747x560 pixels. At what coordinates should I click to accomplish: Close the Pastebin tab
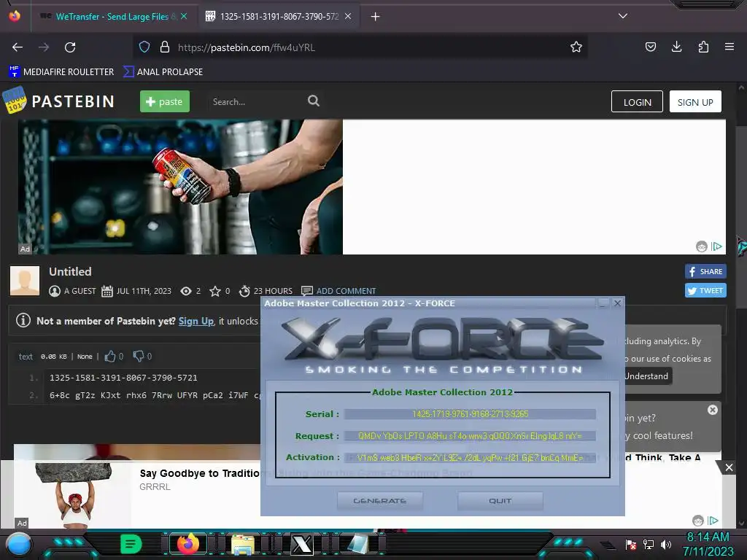(x=348, y=16)
